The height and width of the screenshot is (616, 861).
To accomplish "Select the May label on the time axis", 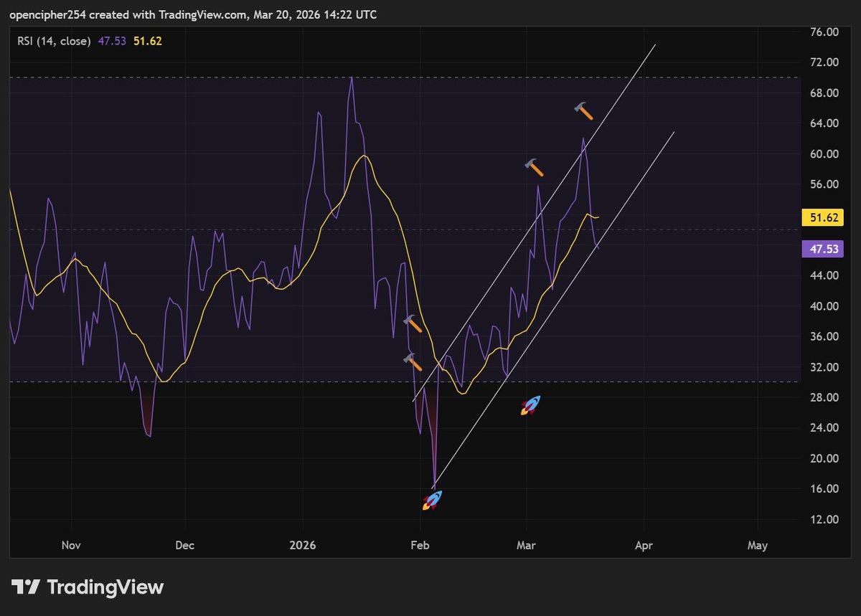I will pos(758,545).
